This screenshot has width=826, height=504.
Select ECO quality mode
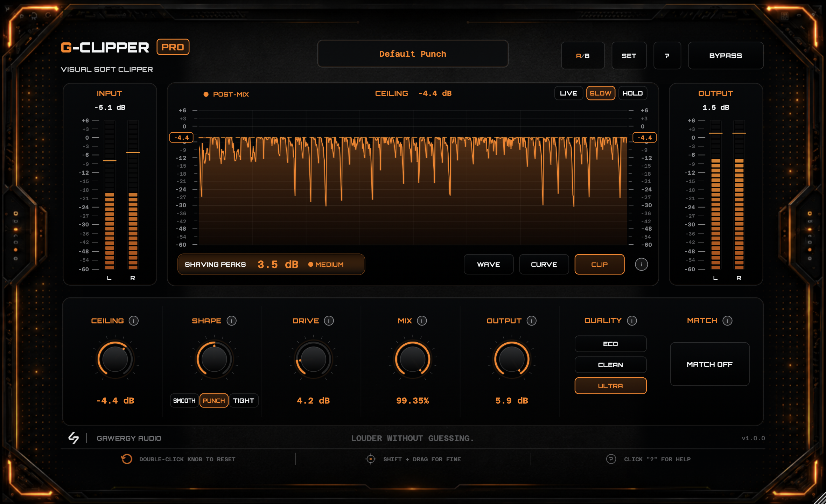coord(610,344)
